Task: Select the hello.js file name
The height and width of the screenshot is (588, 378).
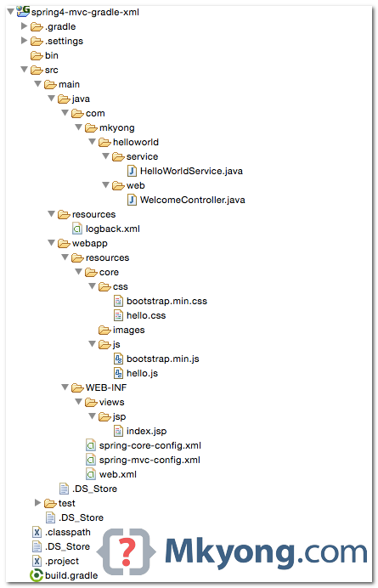Action: pyautogui.click(x=142, y=373)
